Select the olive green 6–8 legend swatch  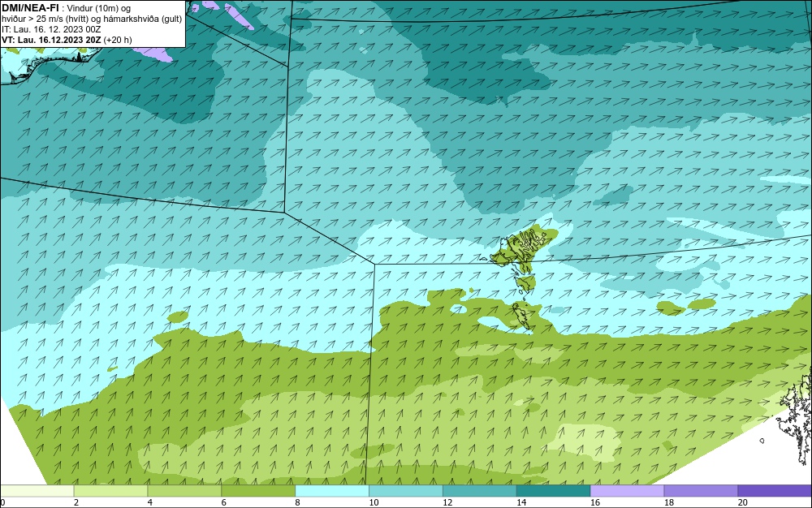258,491
